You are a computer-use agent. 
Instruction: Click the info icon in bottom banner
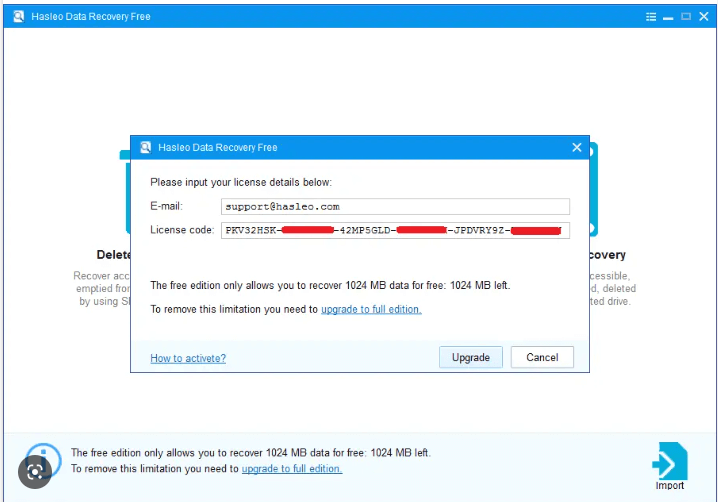tap(44, 459)
